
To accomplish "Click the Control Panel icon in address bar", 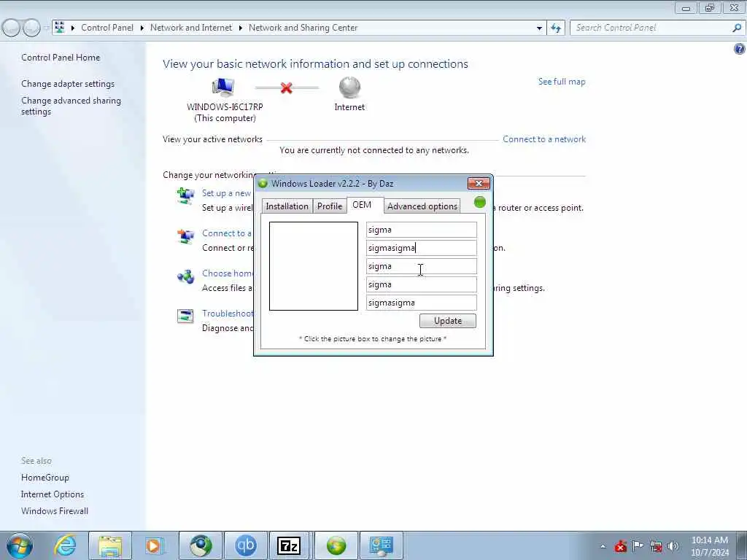I will click(x=60, y=27).
